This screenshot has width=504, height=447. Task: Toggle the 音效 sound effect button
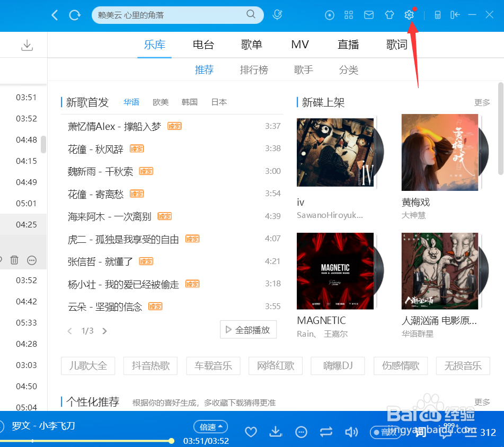tap(385, 432)
